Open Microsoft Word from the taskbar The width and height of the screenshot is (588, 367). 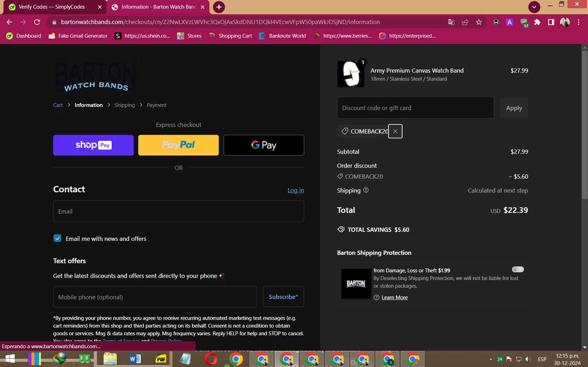coord(135,359)
